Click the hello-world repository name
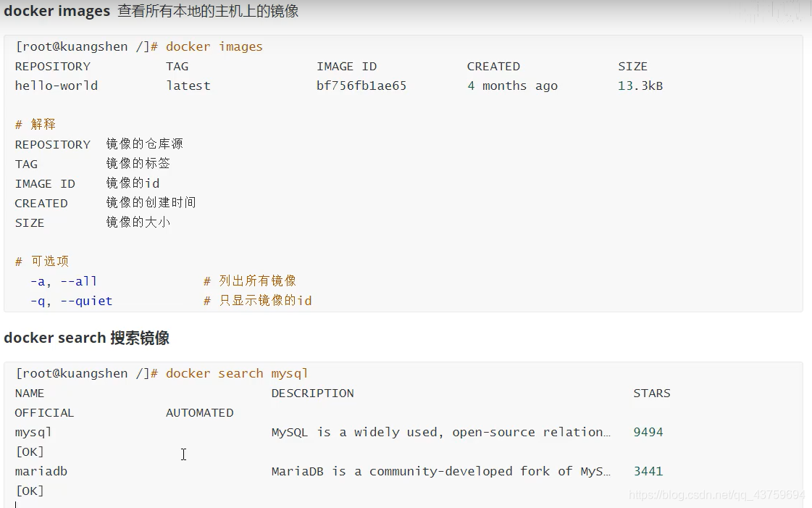This screenshot has height=508, width=812. point(56,86)
